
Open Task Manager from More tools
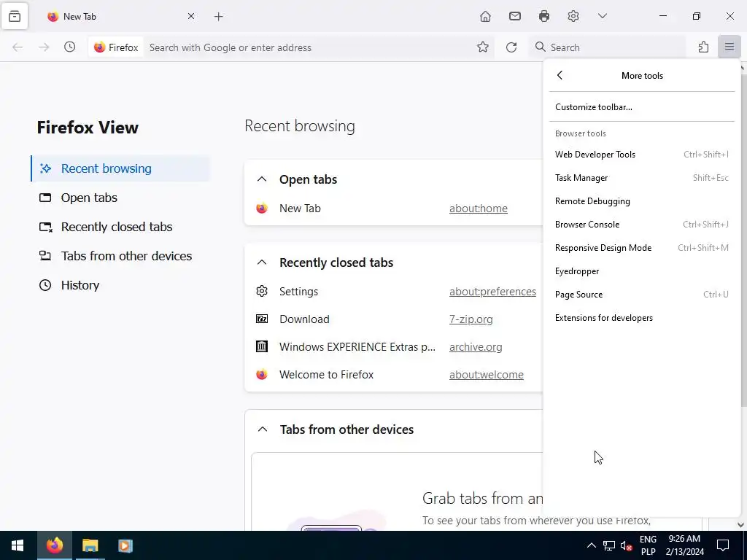tap(642, 178)
